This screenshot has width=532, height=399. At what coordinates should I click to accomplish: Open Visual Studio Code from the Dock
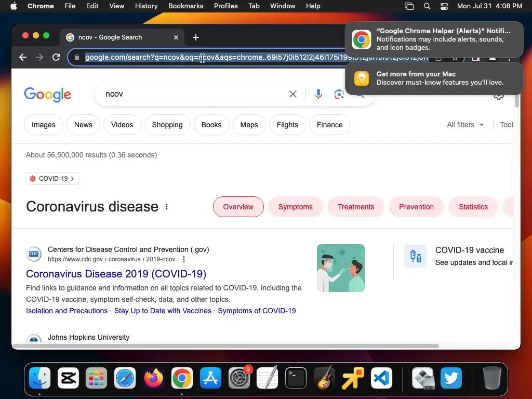(381, 378)
